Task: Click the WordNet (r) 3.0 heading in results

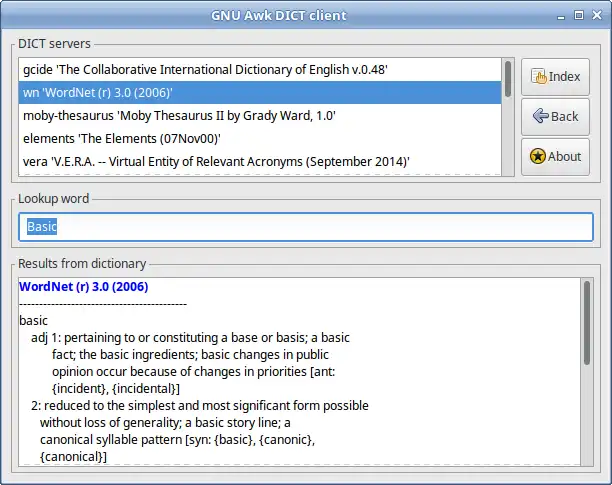Action: [x=84, y=287]
